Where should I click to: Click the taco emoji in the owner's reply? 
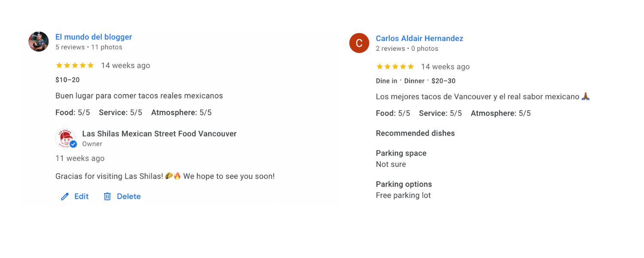click(169, 176)
